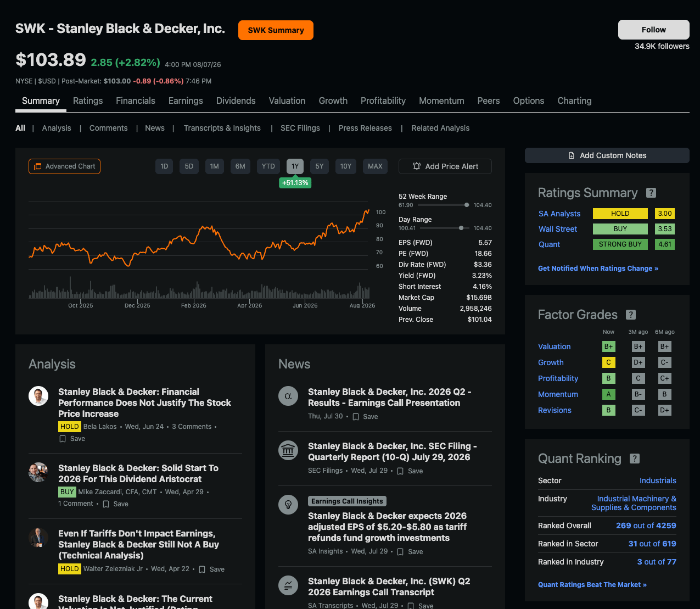Viewport: 700px width, 609px height.
Task: Click the 52 Week Range slider marker
Action: point(467,205)
